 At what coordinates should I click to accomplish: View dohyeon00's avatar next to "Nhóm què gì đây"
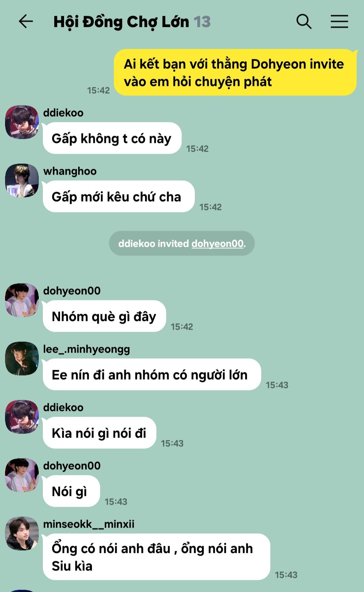tap(22, 300)
